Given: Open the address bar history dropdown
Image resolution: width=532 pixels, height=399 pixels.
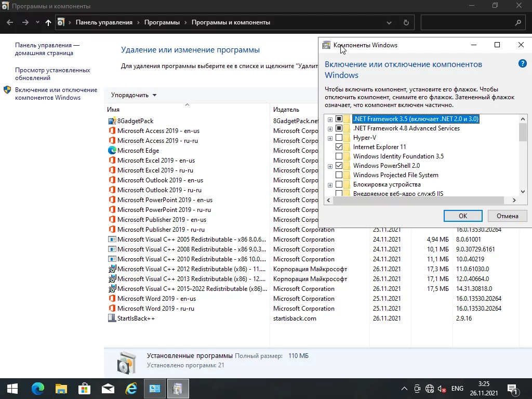Looking at the screenshot, I should (389, 23).
